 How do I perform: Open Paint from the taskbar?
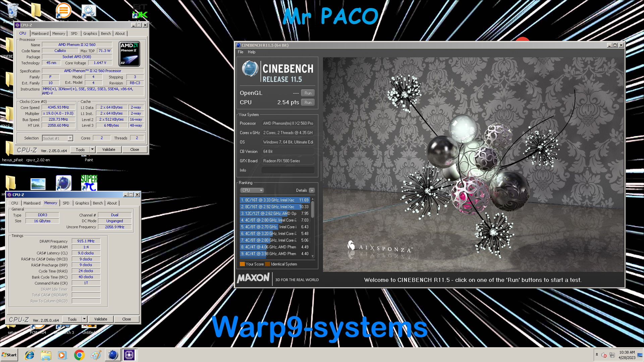point(96,355)
